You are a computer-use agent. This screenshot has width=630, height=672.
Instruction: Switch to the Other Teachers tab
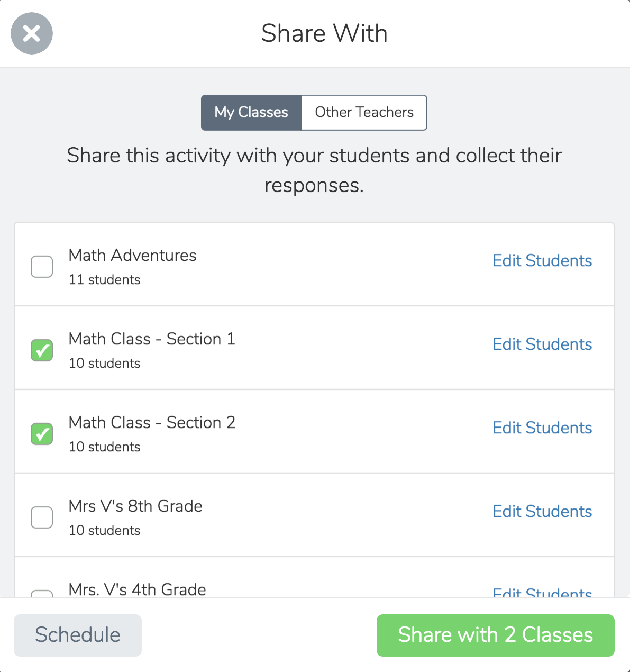(364, 112)
